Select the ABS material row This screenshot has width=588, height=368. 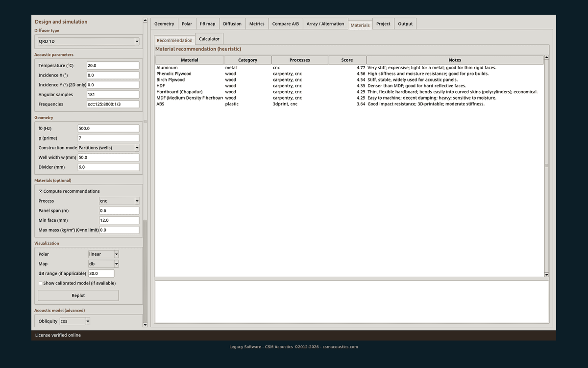tap(349, 104)
